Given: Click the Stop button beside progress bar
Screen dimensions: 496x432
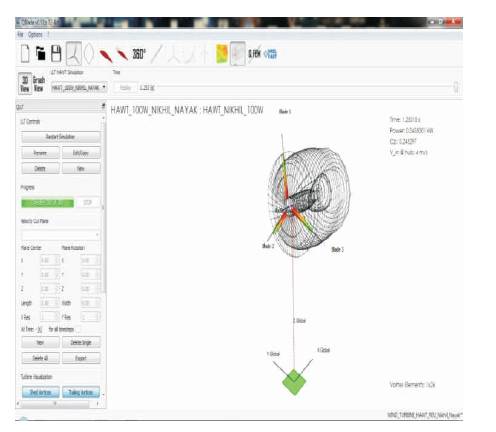Looking at the screenshot, I should [x=88, y=203].
